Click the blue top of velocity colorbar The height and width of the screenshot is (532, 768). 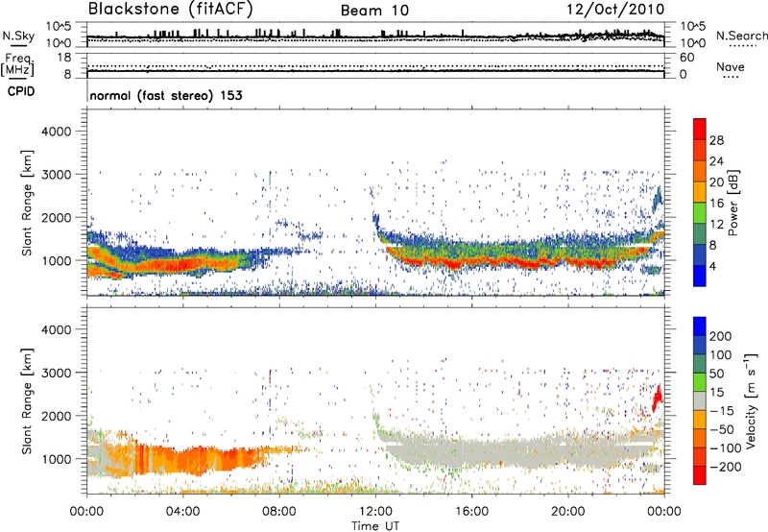point(700,326)
